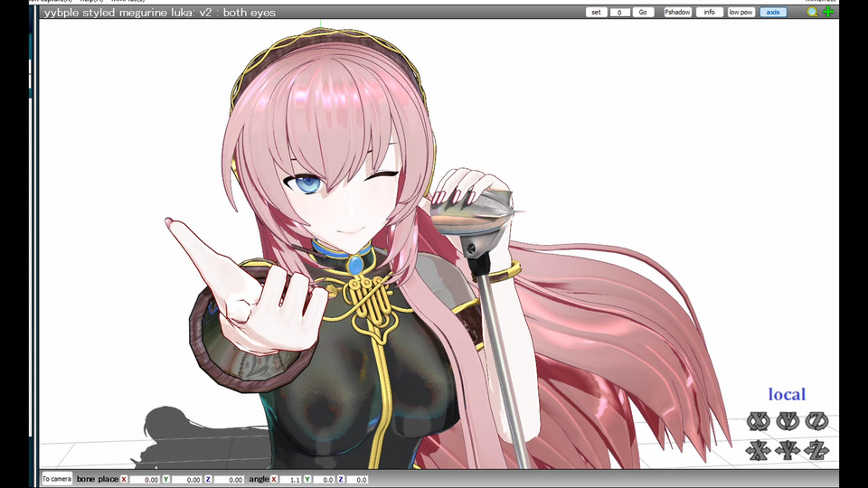
Task: Click the Z-axis move handle icon
Action: click(817, 450)
